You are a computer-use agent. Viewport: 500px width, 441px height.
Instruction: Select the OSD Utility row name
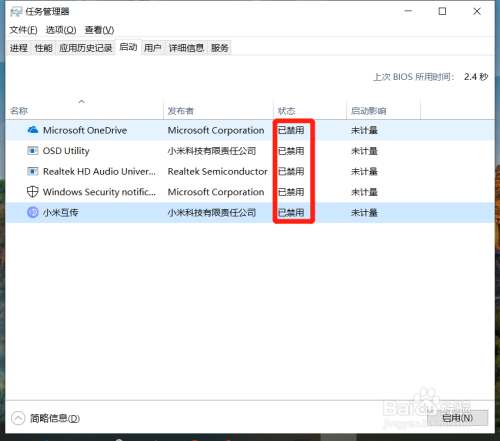[x=66, y=151]
